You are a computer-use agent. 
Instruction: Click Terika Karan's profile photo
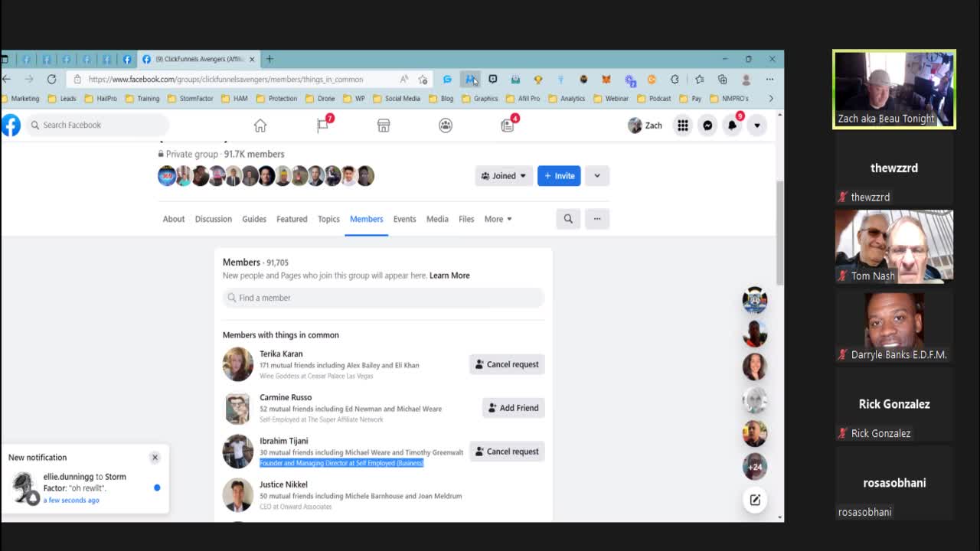pos(237,364)
